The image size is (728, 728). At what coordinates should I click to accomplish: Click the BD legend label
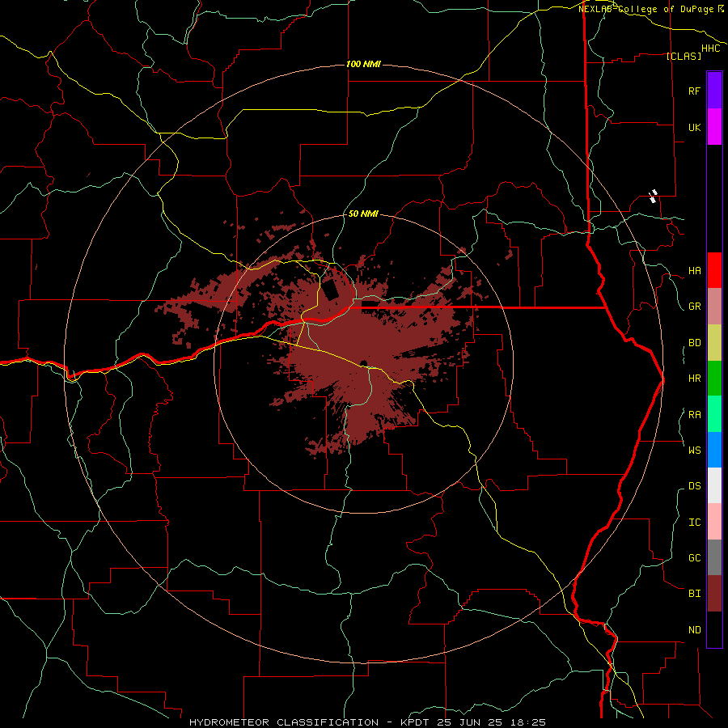click(x=694, y=343)
